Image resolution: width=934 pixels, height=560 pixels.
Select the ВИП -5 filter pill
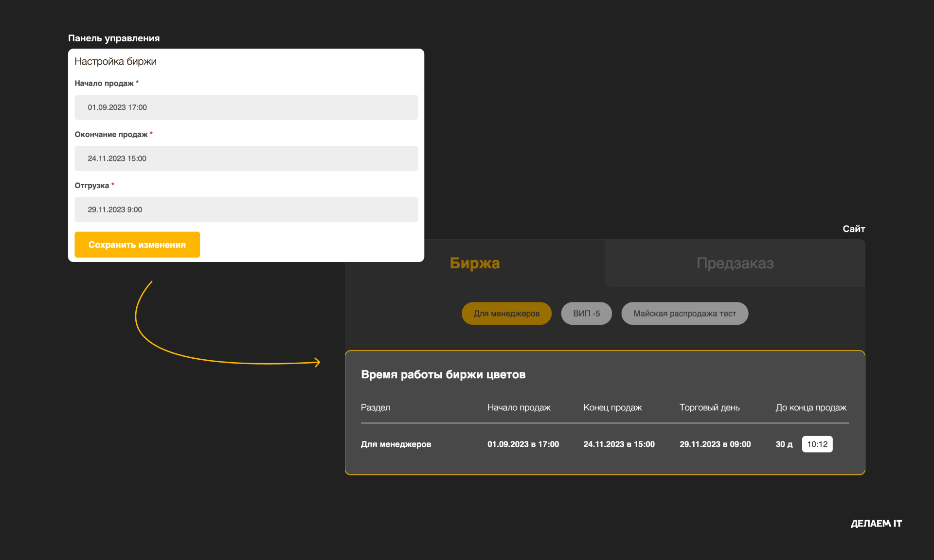[x=586, y=314]
